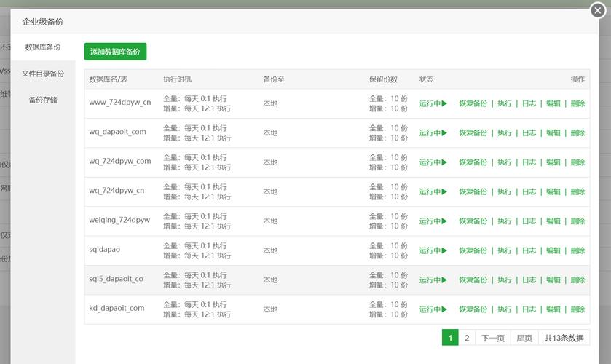The image size is (611, 364).
Task: Click the 下一页 pagination button
Action: coord(492,338)
